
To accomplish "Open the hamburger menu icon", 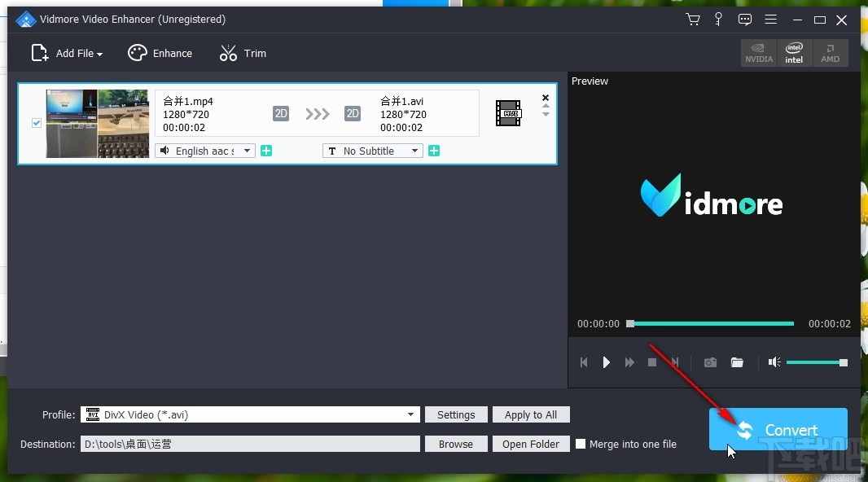I will [770, 20].
